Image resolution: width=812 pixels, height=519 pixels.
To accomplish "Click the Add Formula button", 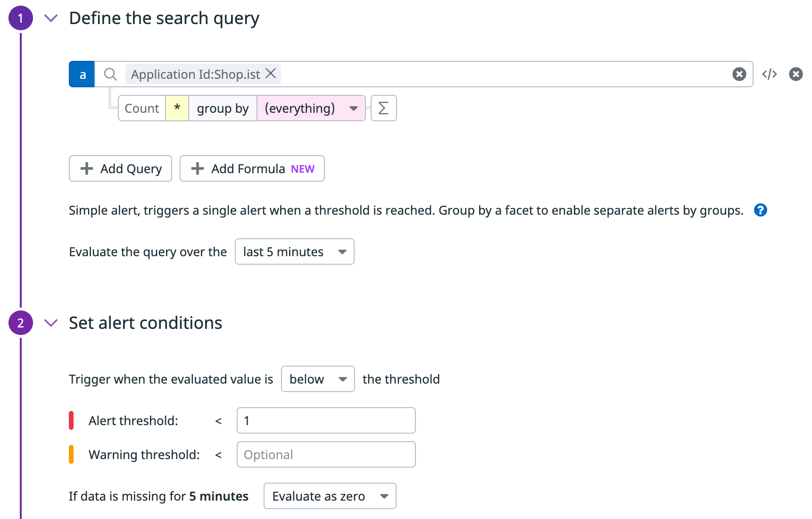I will coord(252,169).
